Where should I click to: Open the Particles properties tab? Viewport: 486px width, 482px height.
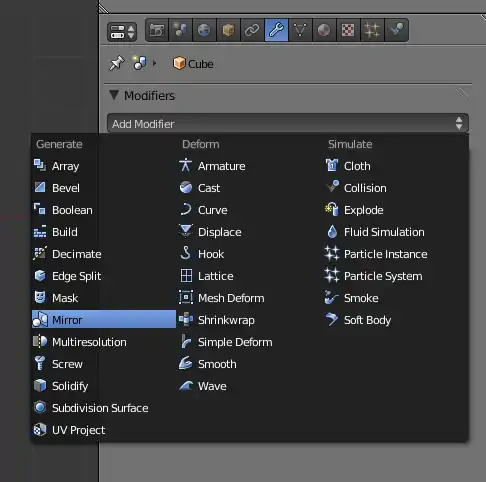click(372, 30)
